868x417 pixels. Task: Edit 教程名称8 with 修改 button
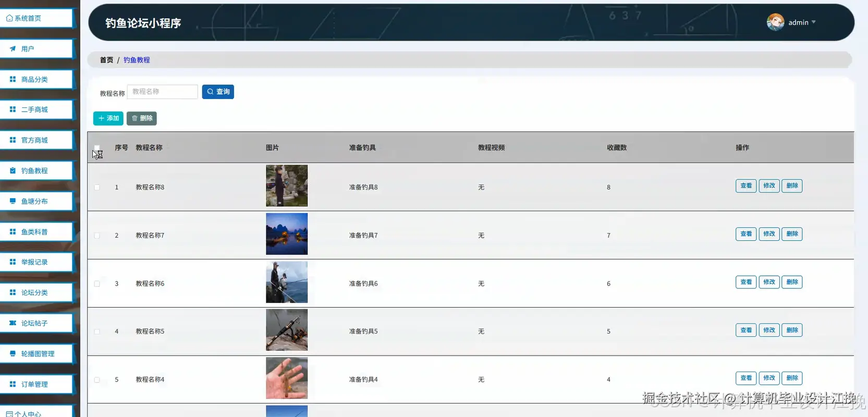[769, 186]
